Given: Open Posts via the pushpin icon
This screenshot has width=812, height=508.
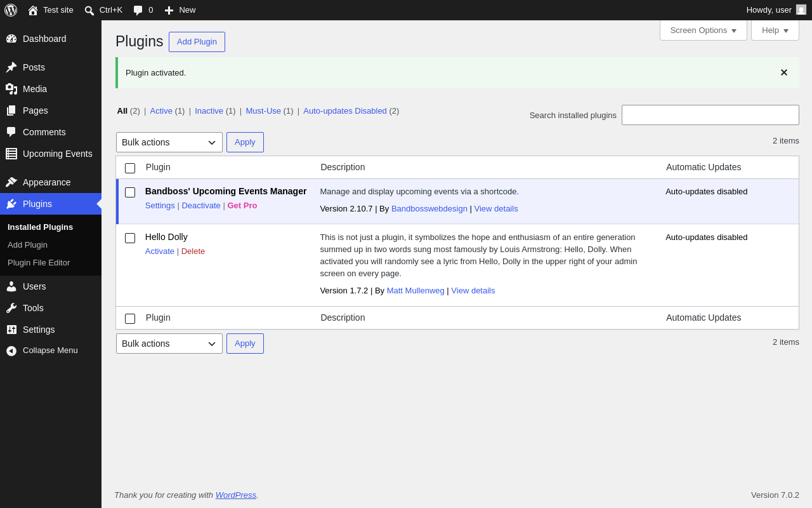Looking at the screenshot, I should click(x=11, y=67).
